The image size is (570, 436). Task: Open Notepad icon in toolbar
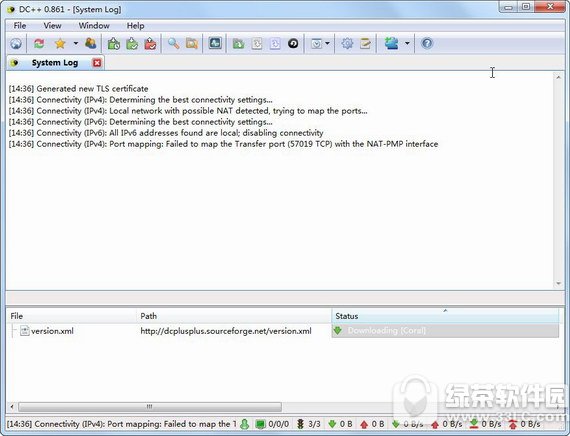pos(365,44)
